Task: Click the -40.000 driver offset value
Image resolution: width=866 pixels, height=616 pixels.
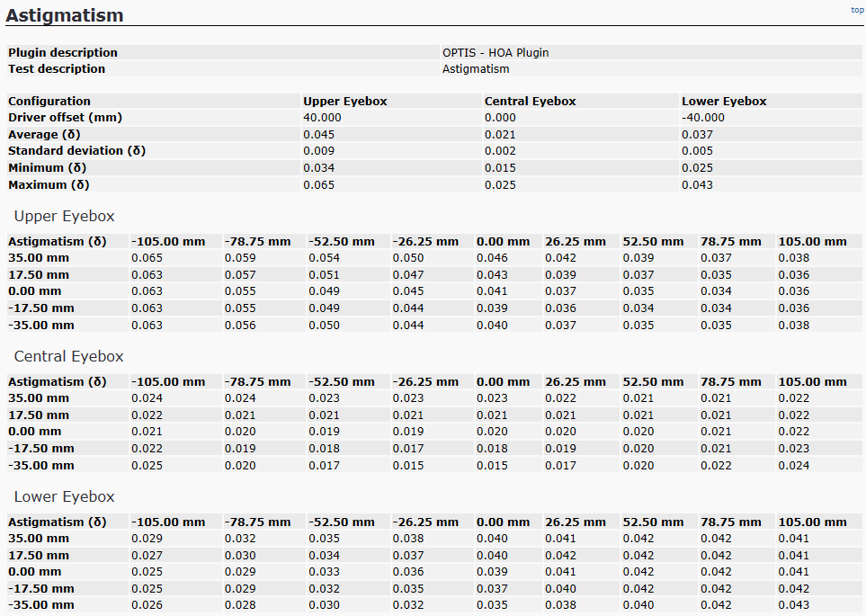Action: (702, 118)
